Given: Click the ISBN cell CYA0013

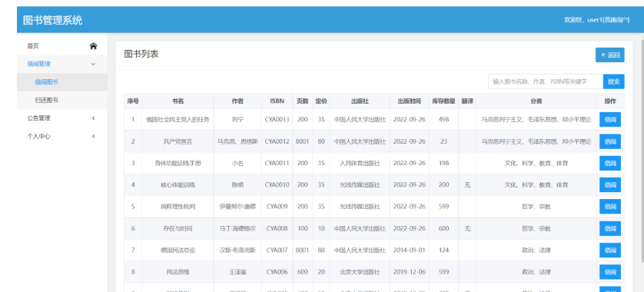Looking at the screenshot, I should pyautogui.click(x=277, y=120).
